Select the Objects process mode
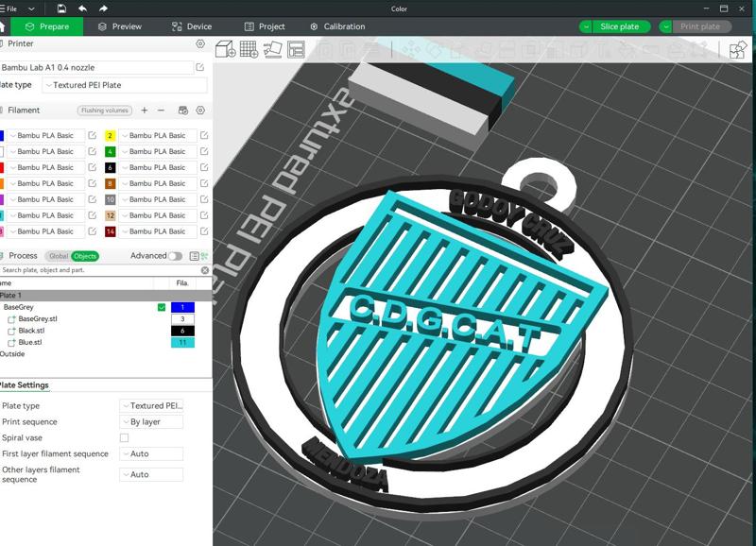The image size is (756, 546). pyautogui.click(x=85, y=256)
